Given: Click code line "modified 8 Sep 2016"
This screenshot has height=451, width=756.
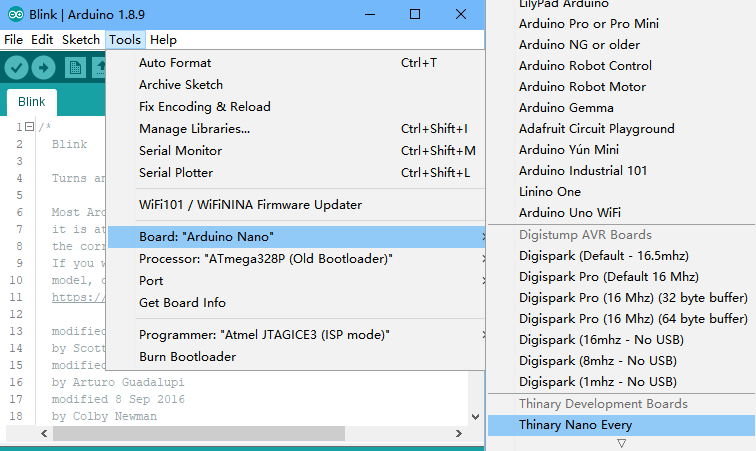Looking at the screenshot, I should (x=118, y=399).
